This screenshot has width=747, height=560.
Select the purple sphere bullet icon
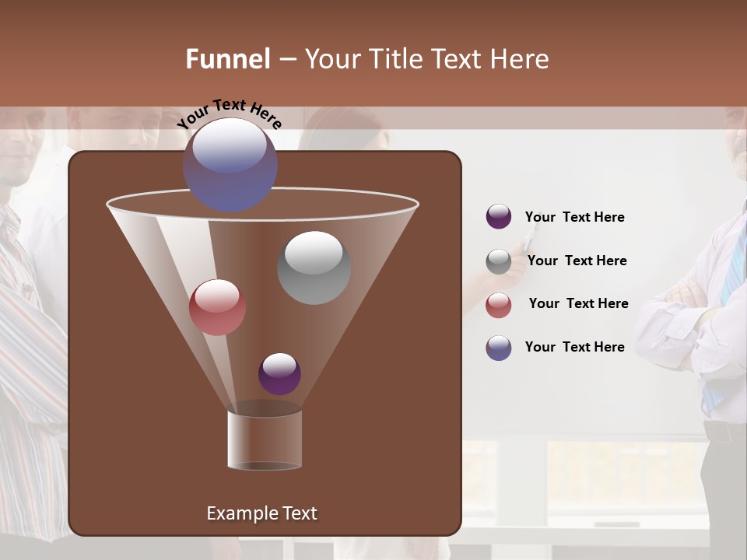click(499, 217)
